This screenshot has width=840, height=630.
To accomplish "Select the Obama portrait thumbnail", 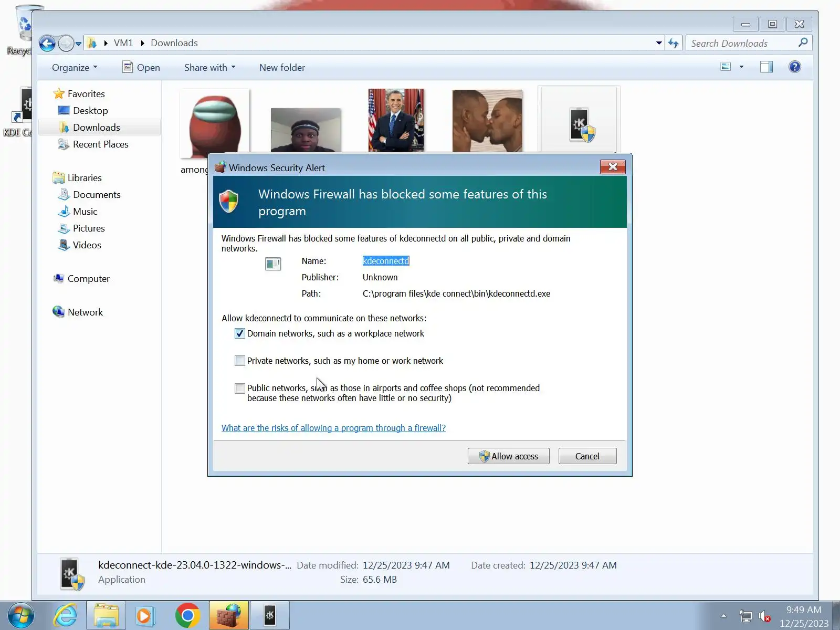I will (x=396, y=120).
